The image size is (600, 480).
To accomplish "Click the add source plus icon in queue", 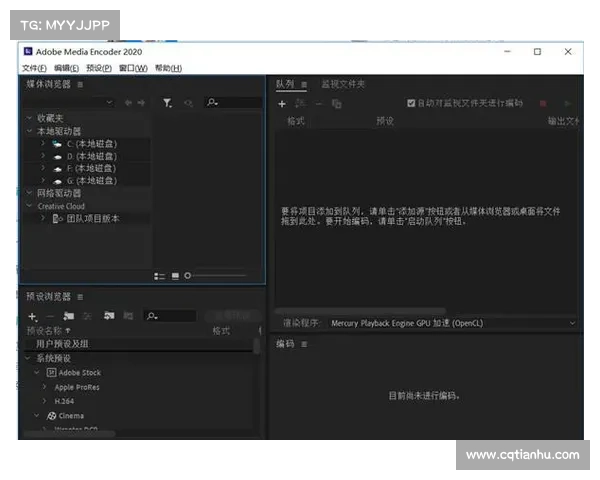I will (x=282, y=104).
